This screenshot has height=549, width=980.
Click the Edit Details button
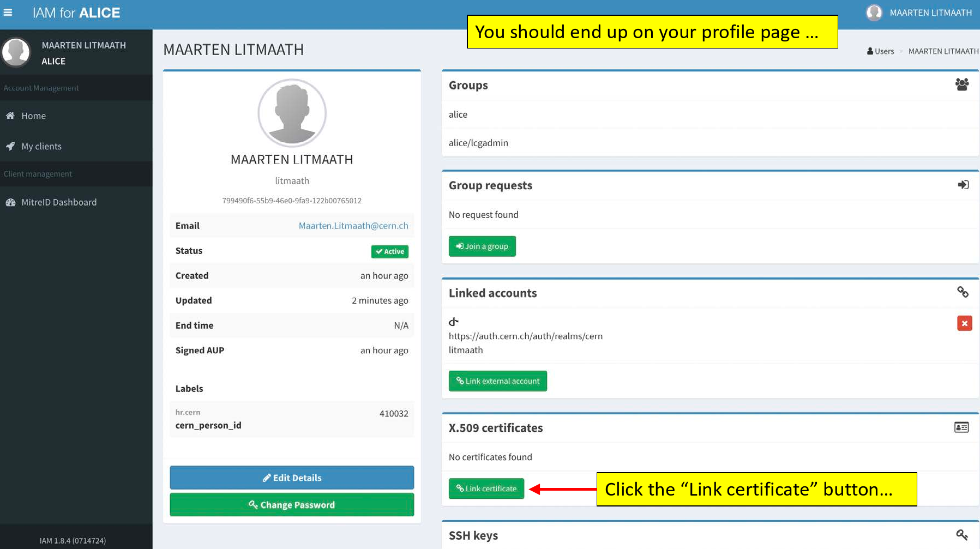click(x=292, y=478)
